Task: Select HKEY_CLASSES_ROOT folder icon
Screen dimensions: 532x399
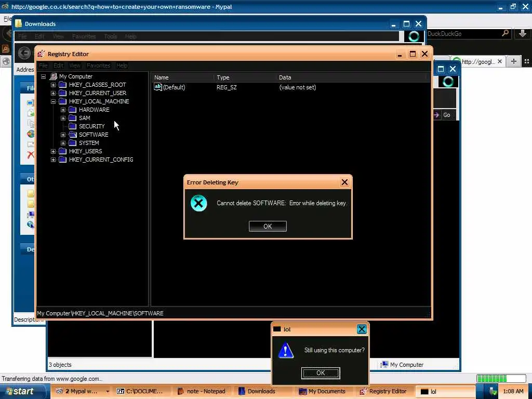Action: point(62,85)
